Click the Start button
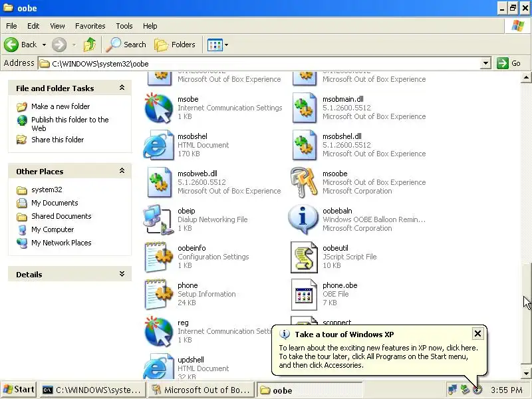Image resolution: width=532 pixels, height=399 pixels. 19,390
